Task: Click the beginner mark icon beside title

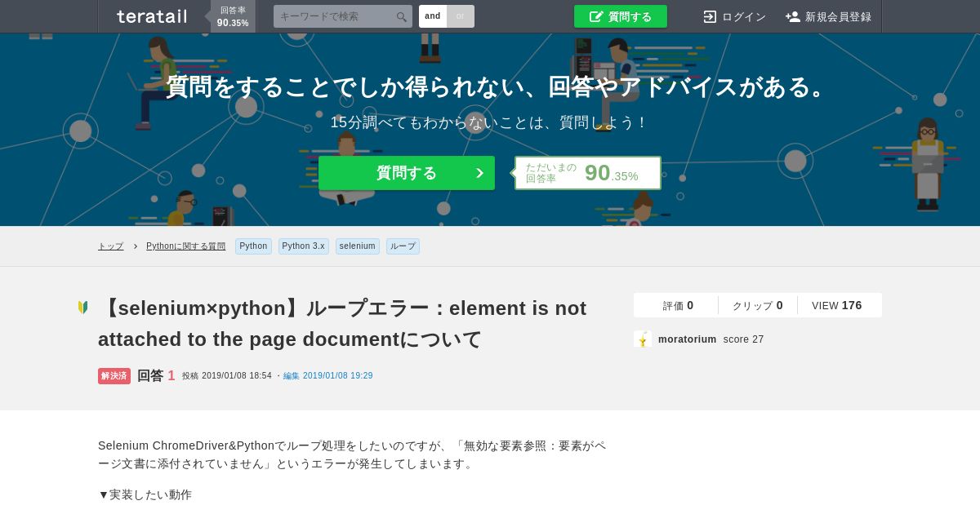Action: pyautogui.click(x=82, y=308)
